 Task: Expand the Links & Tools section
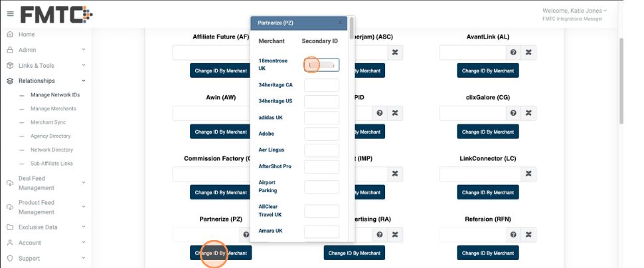pyautogui.click(x=84, y=65)
